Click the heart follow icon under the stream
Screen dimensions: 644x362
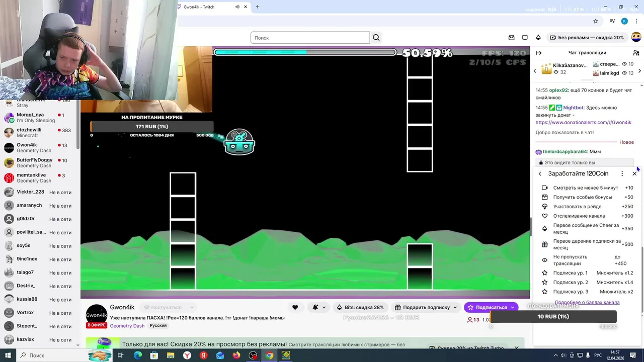[x=295, y=307]
